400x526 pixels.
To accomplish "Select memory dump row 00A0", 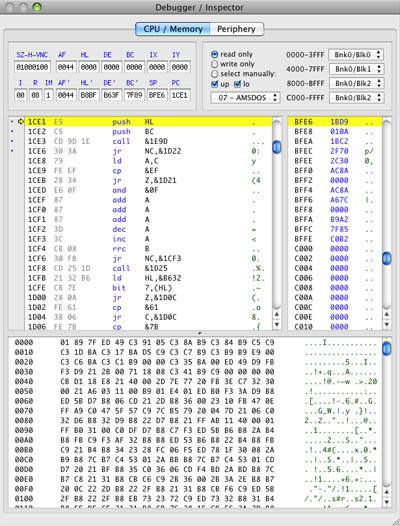I will 195,440.
